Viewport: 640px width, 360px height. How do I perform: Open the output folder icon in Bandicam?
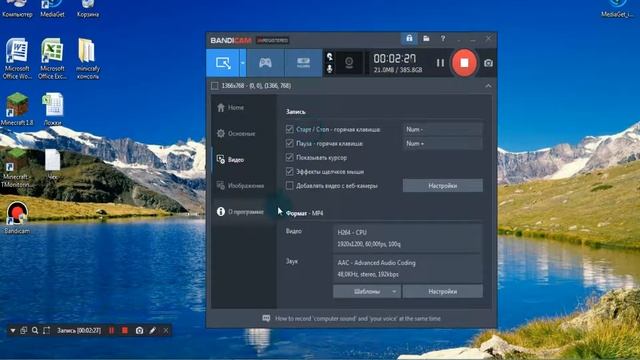426,39
